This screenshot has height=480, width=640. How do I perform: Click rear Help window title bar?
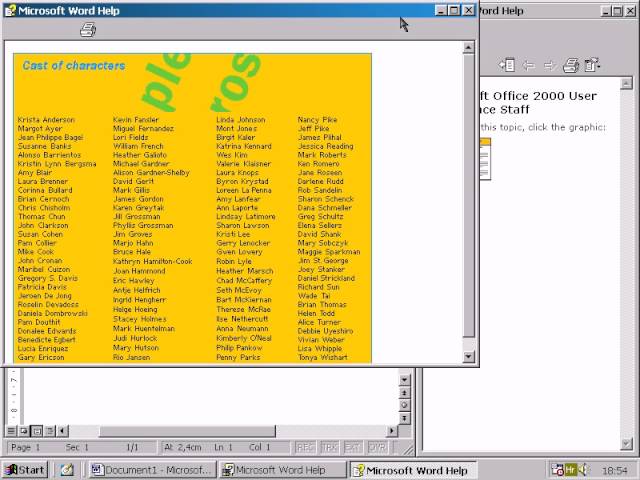pyautogui.click(x=539, y=11)
